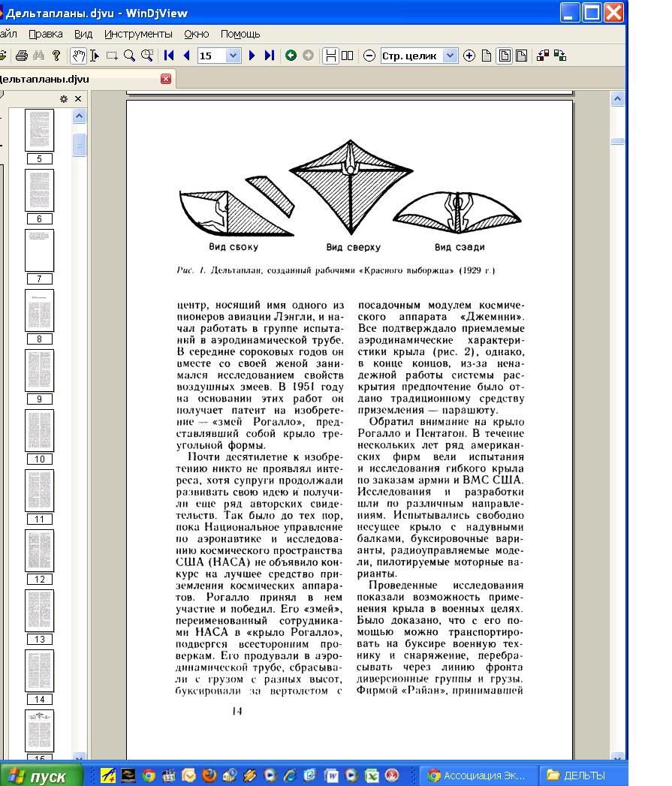The width and height of the screenshot is (672, 786).
Task: Click thumbnail panel scroll up arrow
Action: [80, 116]
